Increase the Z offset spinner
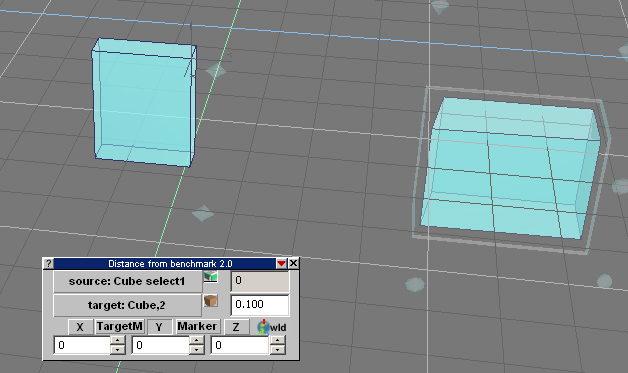This screenshot has width=628, height=373. [x=278, y=341]
